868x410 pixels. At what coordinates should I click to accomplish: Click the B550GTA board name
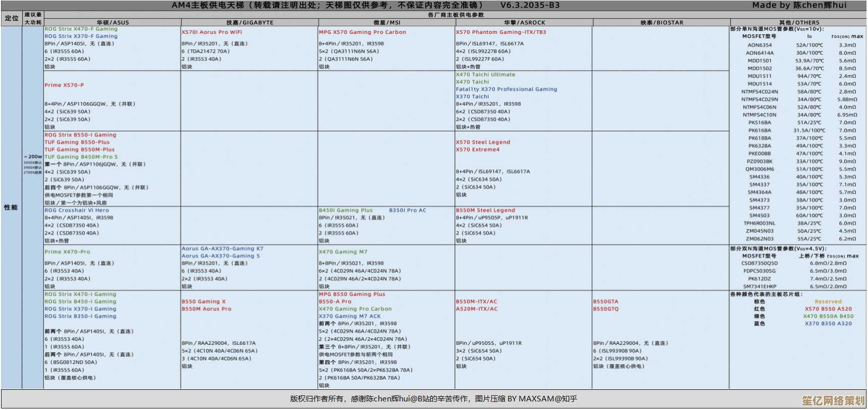pyautogui.click(x=605, y=302)
